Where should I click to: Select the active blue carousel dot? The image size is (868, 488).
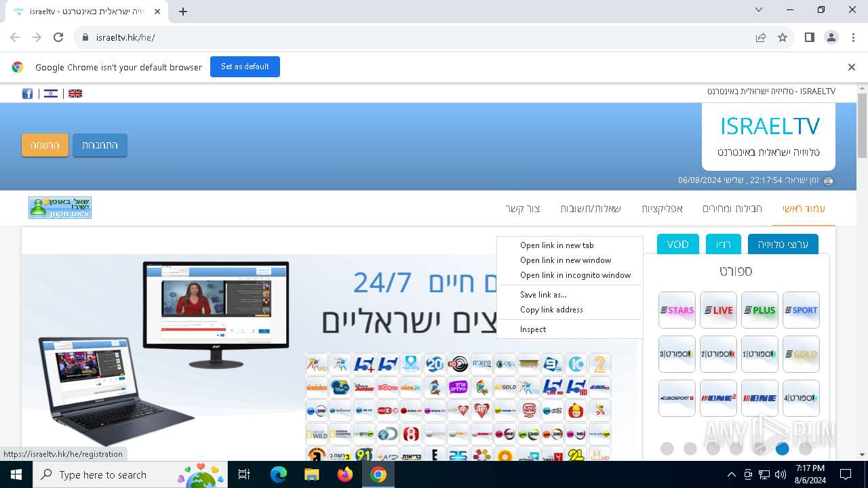(783, 449)
